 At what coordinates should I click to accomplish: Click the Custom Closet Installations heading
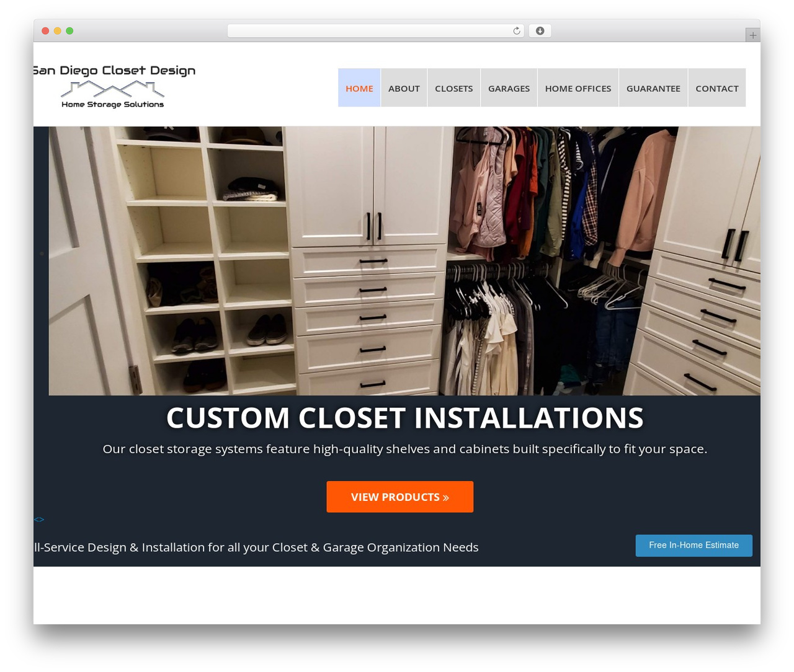[x=404, y=417]
